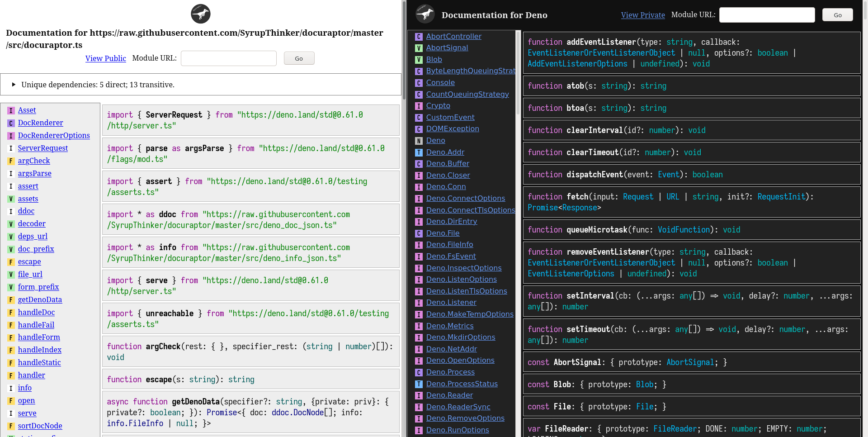Image resolution: width=868 pixels, height=437 pixels.
Task: Open the View Private link
Action: (x=643, y=15)
